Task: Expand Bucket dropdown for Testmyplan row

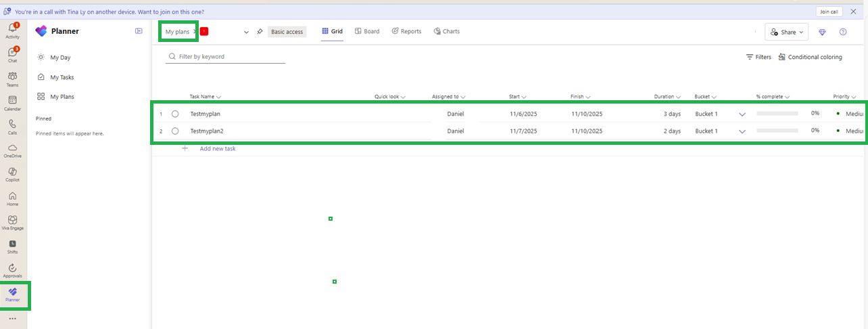Action: coord(742,114)
